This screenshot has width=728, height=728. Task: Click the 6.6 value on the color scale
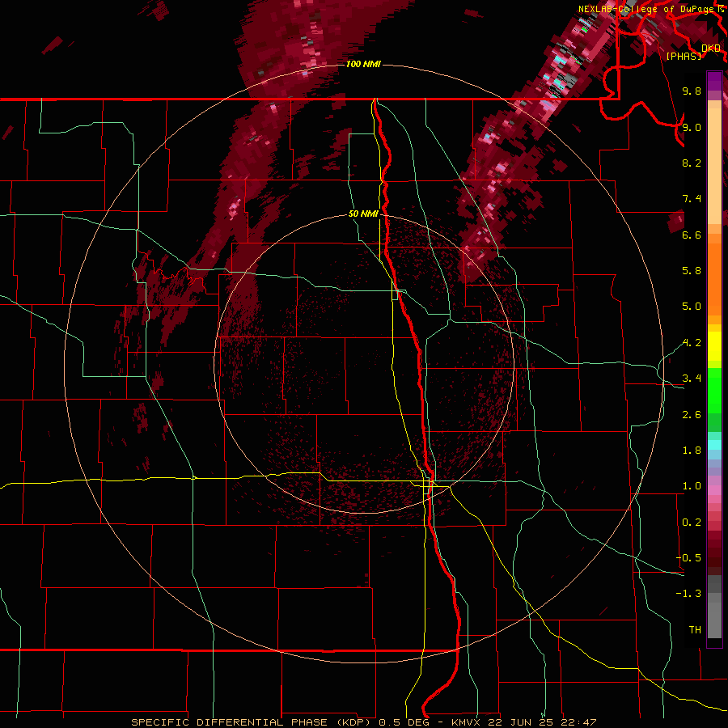(x=692, y=235)
